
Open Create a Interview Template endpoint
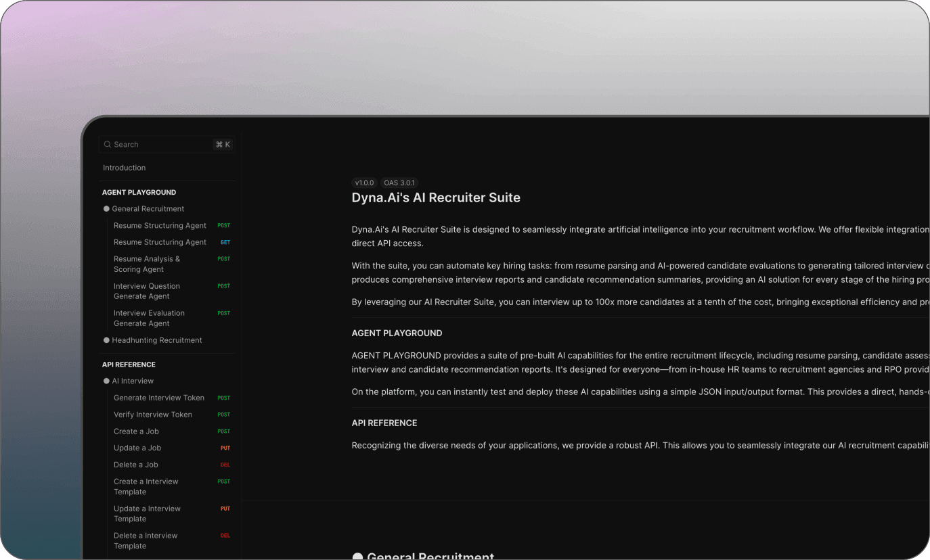pos(146,486)
